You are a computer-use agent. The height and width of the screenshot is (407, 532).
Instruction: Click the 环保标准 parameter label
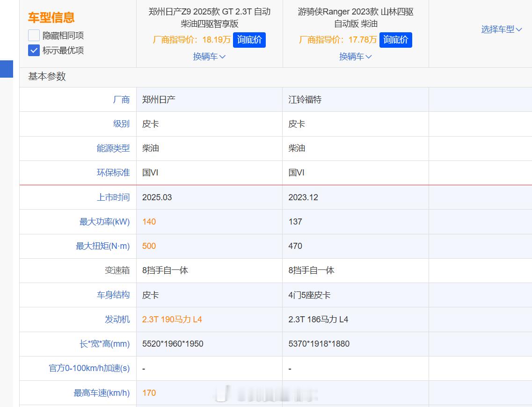[113, 173]
